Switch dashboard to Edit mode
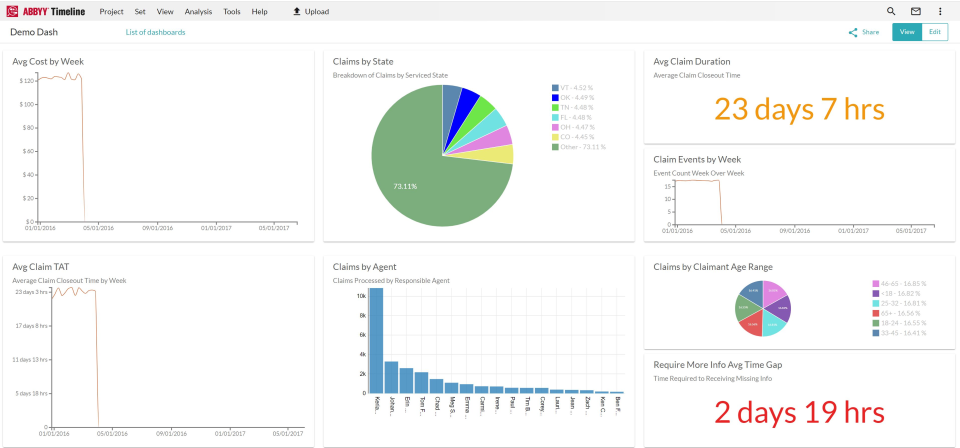 (x=935, y=32)
